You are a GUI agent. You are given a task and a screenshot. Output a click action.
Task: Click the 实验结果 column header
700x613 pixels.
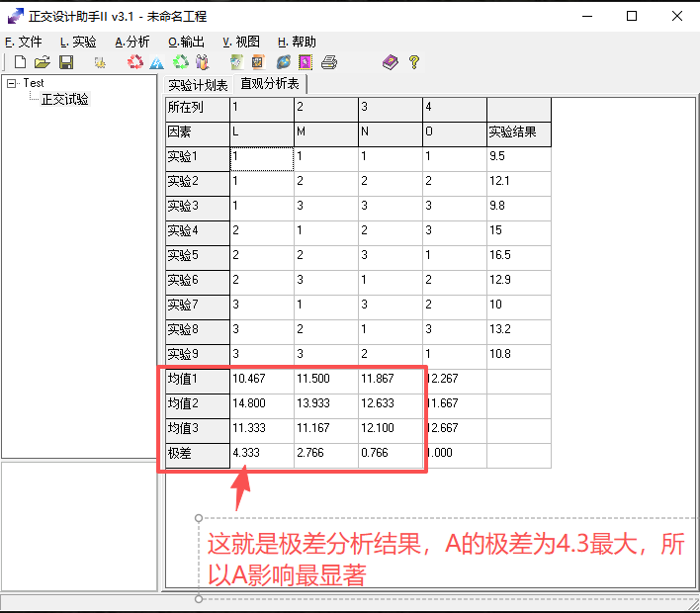click(519, 133)
